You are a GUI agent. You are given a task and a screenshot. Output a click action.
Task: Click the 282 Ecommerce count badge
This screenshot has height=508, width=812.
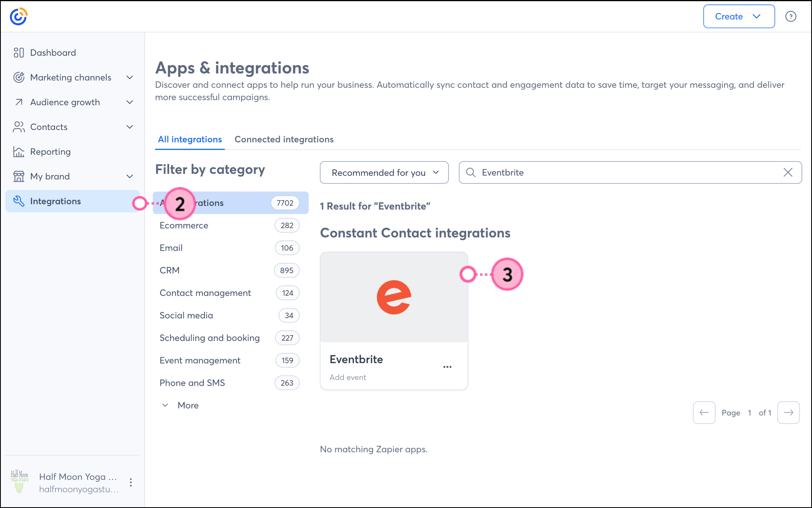tap(287, 226)
